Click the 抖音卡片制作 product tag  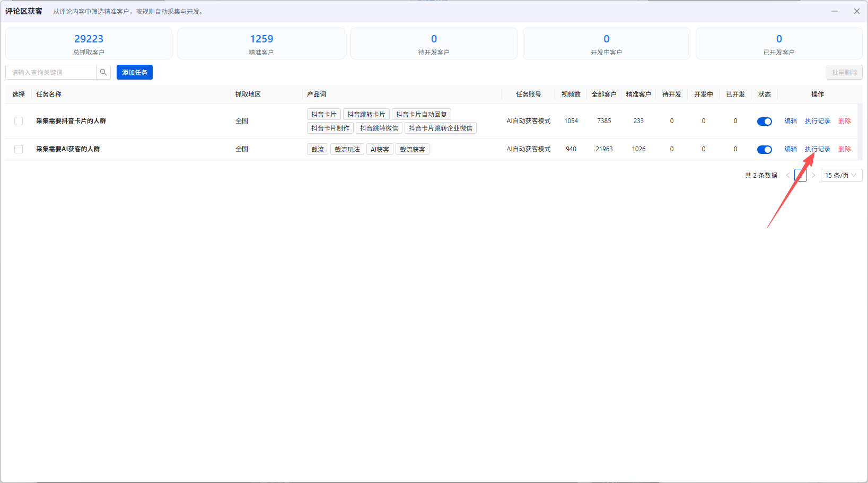click(x=330, y=128)
